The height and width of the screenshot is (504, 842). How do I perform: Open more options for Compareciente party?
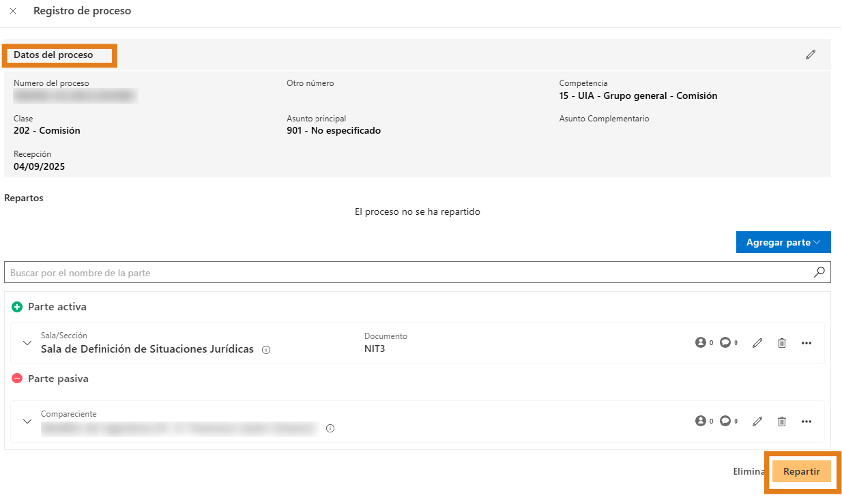pyautogui.click(x=807, y=421)
